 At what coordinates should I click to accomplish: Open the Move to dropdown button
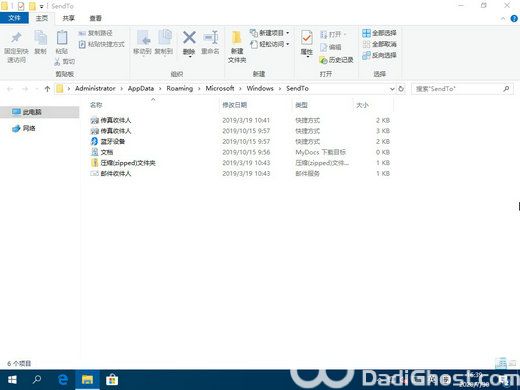pyautogui.click(x=142, y=43)
